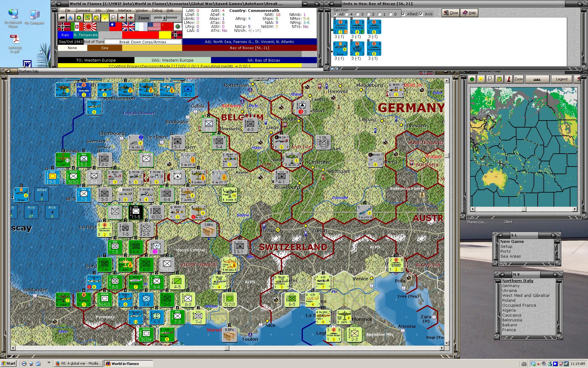Click the global minimap thumbnail
The image size is (588, 368).
[524, 147]
